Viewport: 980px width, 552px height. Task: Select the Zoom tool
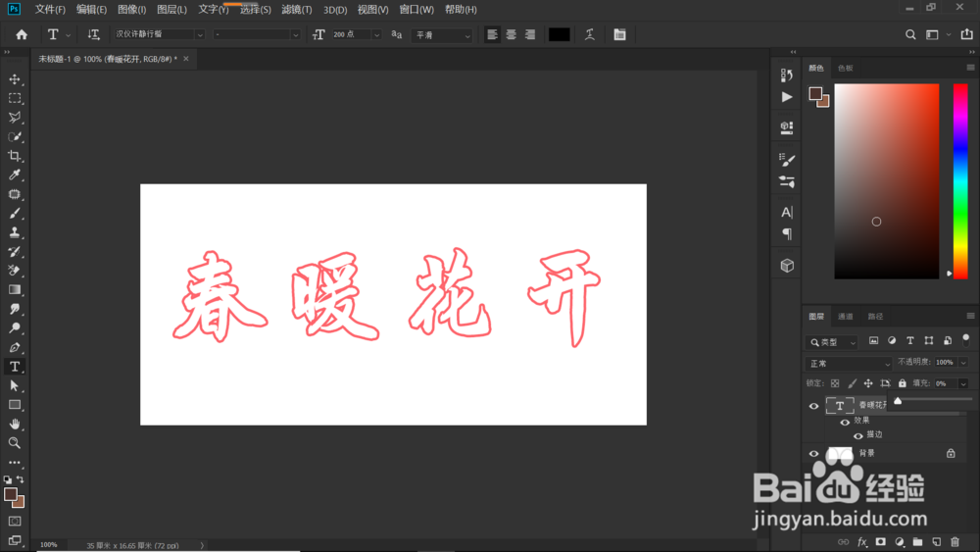(x=15, y=443)
